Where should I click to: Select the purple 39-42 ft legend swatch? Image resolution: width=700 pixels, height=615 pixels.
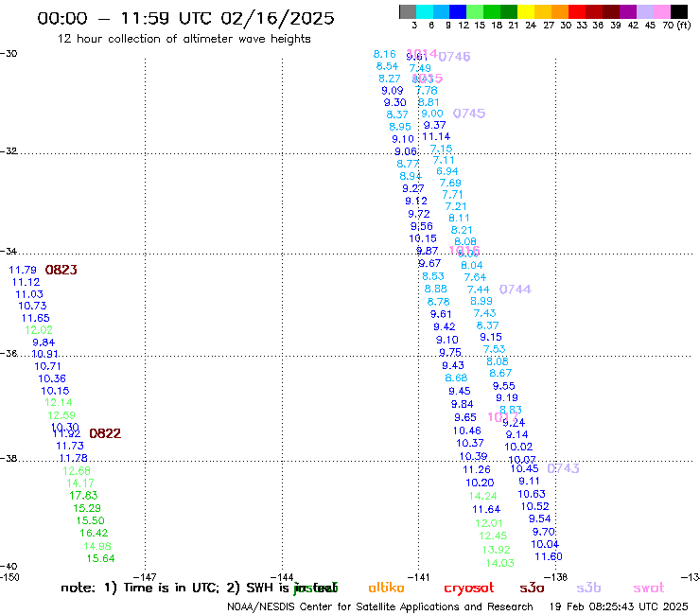(628, 11)
